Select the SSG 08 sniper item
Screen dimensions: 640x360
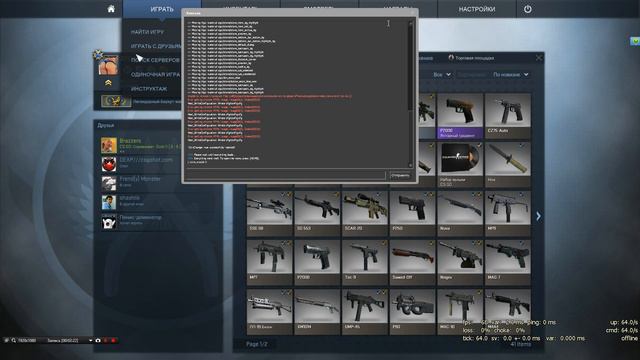point(269,214)
